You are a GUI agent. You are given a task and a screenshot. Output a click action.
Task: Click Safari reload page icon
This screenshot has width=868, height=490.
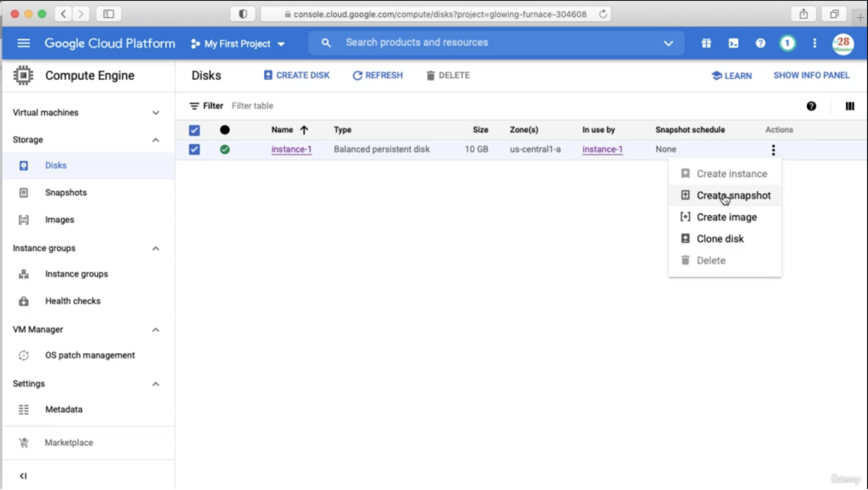[603, 14]
